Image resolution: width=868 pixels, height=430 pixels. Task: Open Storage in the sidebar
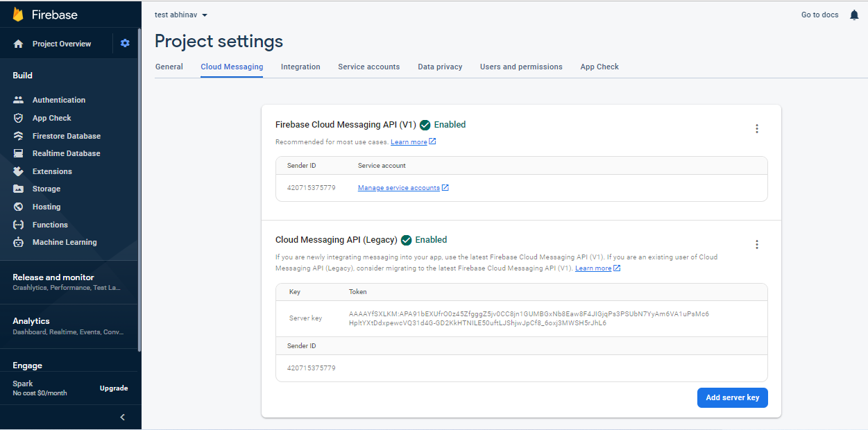(x=46, y=189)
